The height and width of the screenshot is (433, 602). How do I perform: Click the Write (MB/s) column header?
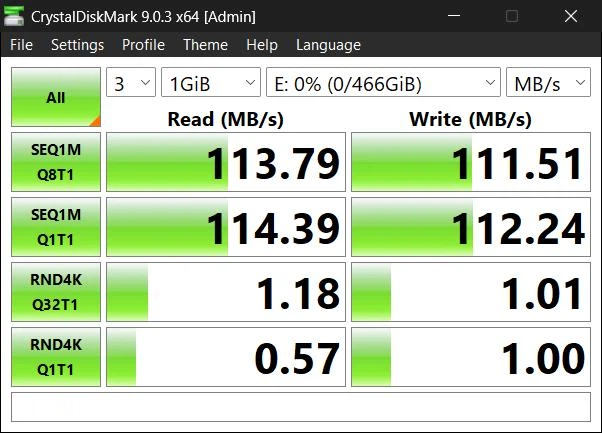(471, 119)
